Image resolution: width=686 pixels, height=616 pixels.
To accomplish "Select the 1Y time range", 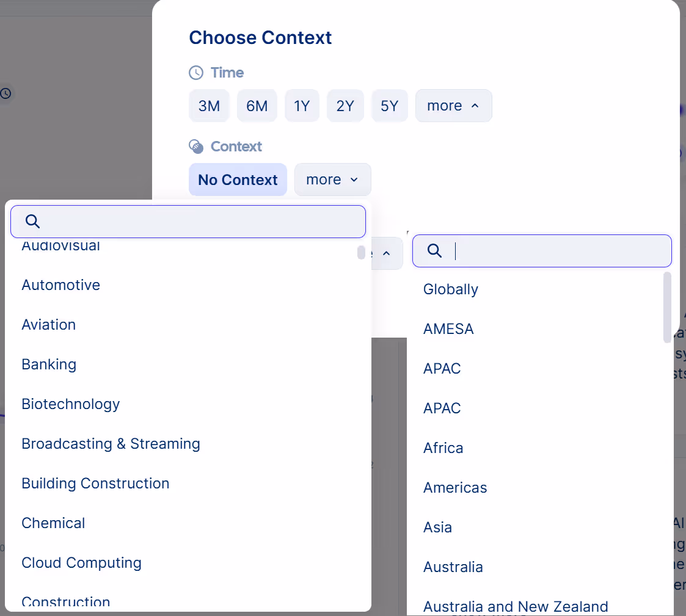I will click(302, 106).
